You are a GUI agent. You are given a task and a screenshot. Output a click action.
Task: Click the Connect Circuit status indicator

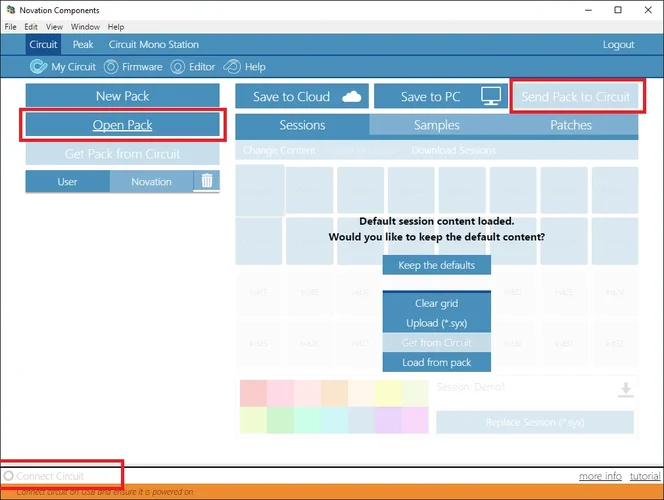44,476
